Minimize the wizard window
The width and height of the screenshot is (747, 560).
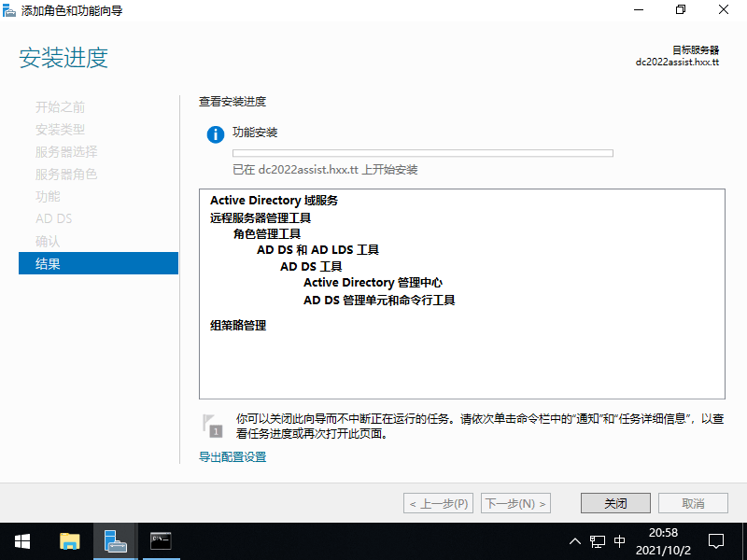(x=639, y=10)
